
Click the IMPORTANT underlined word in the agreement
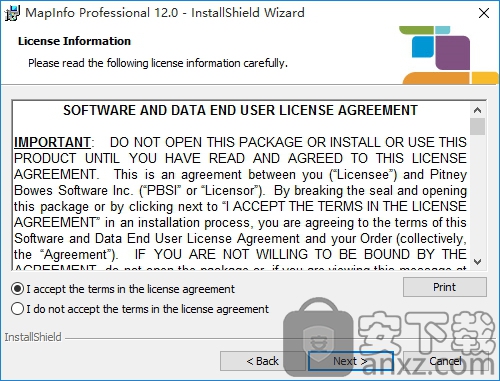pyautogui.click(x=52, y=142)
